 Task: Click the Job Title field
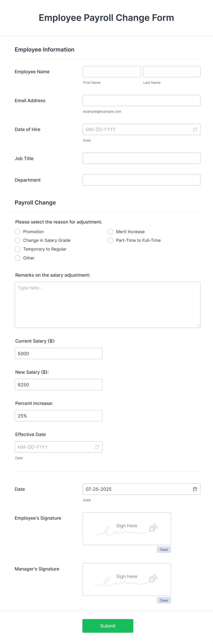click(142, 158)
